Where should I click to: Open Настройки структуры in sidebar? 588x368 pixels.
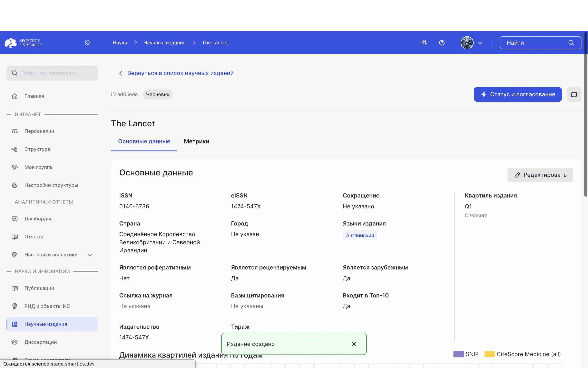(x=52, y=185)
